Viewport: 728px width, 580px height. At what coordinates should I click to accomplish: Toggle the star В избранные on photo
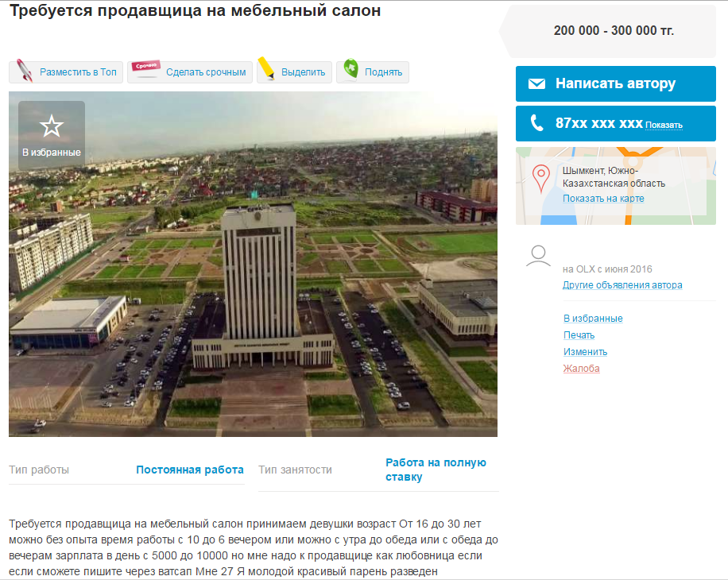pyautogui.click(x=52, y=126)
